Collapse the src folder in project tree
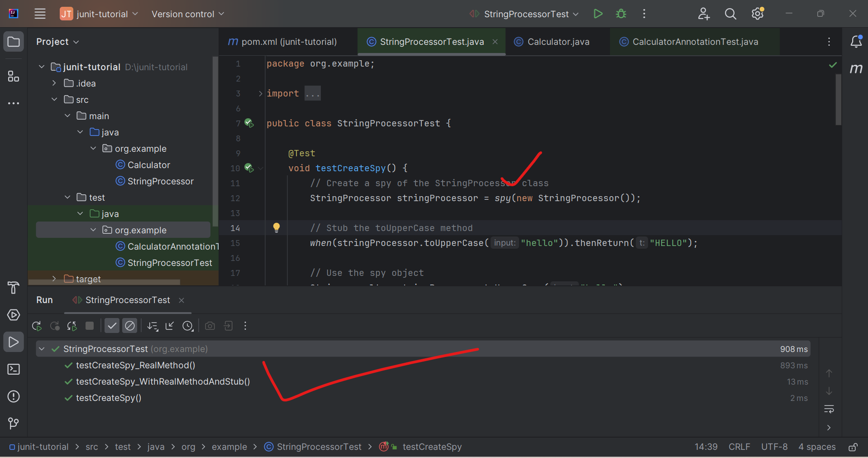This screenshot has width=868, height=458. [x=54, y=100]
